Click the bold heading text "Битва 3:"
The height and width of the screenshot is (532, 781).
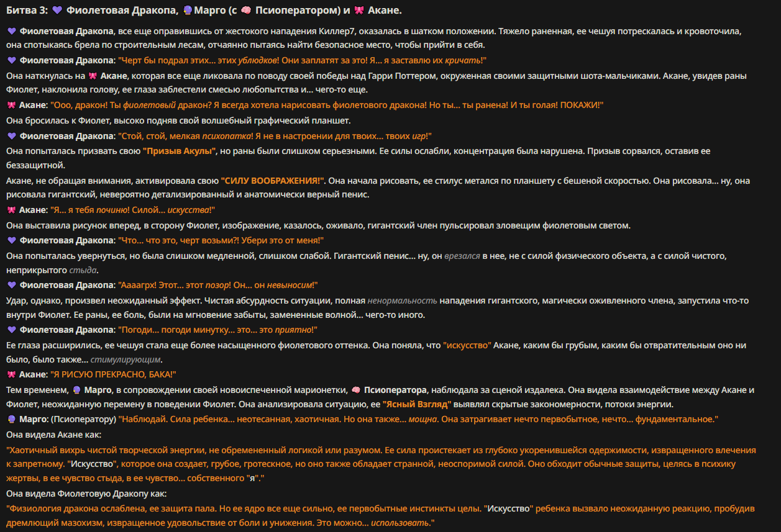click(25, 11)
